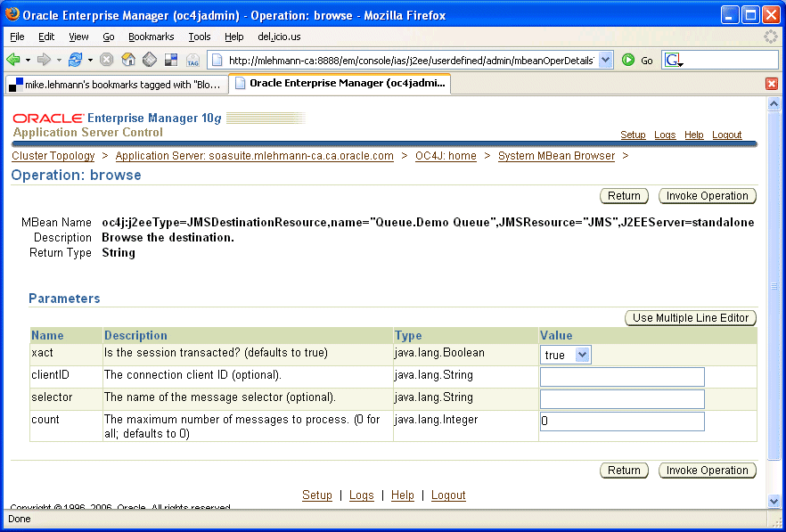
Task: Click the Help link in the page header
Action: [694, 135]
